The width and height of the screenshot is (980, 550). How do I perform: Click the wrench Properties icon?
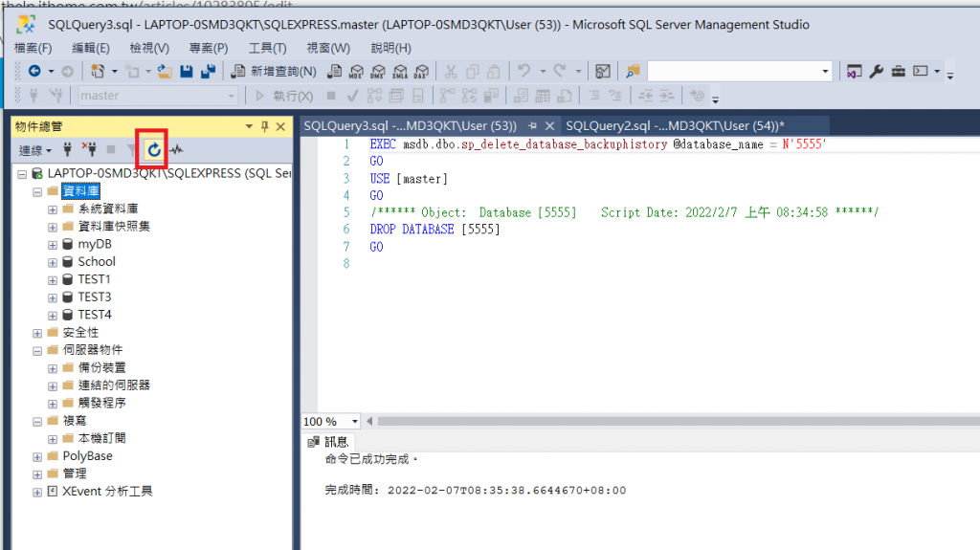point(877,71)
